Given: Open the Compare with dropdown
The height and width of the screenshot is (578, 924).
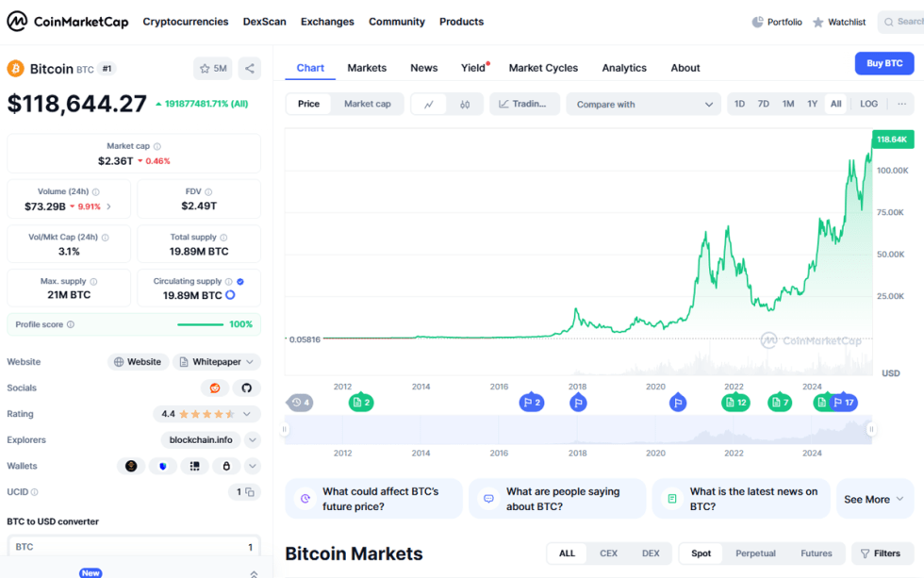Looking at the screenshot, I should (643, 104).
